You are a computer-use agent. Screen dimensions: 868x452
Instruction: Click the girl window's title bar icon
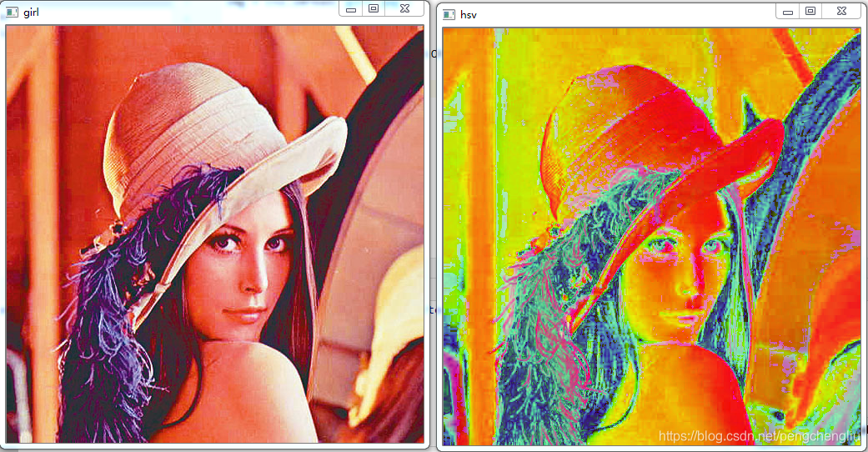[12, 13]
